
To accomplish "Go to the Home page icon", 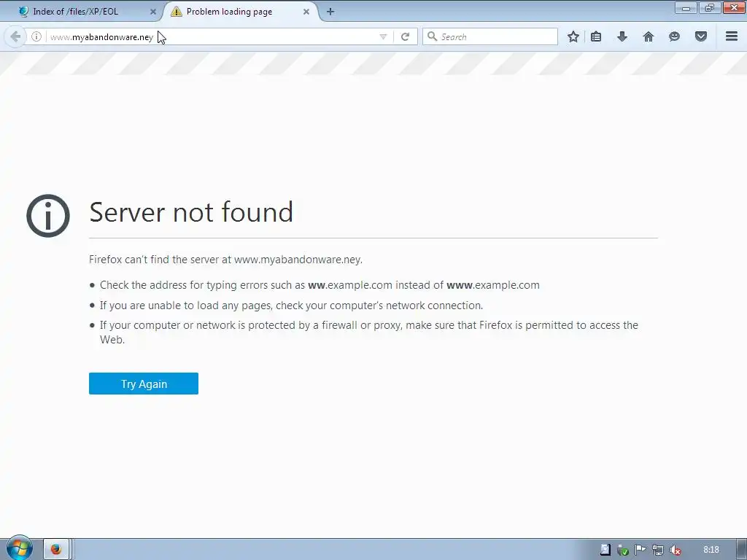I will click(649, 36).
